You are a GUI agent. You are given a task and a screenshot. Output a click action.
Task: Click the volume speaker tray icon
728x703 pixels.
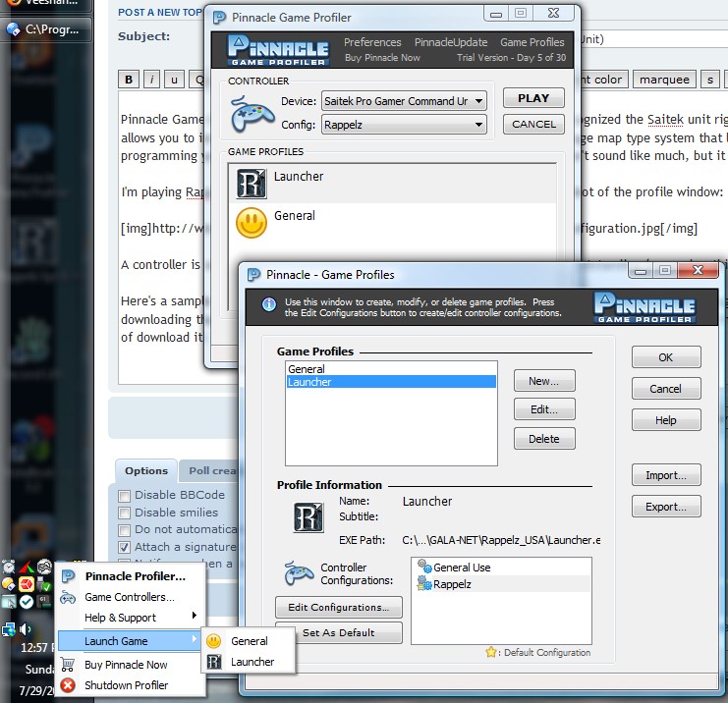point(26,629)
